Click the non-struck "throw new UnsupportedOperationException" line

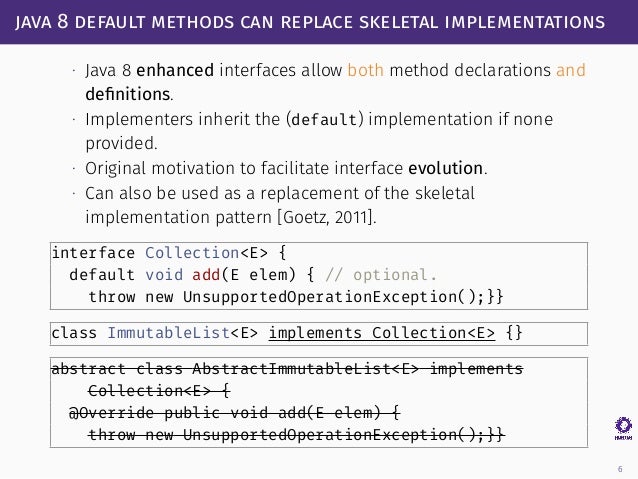tap(296, 297)
